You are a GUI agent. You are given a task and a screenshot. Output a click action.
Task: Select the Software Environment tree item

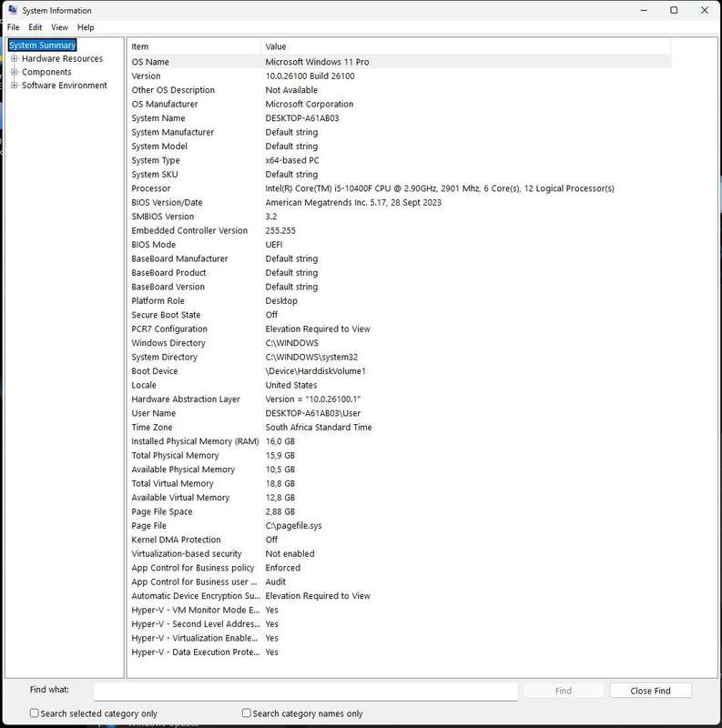(64, 86)
